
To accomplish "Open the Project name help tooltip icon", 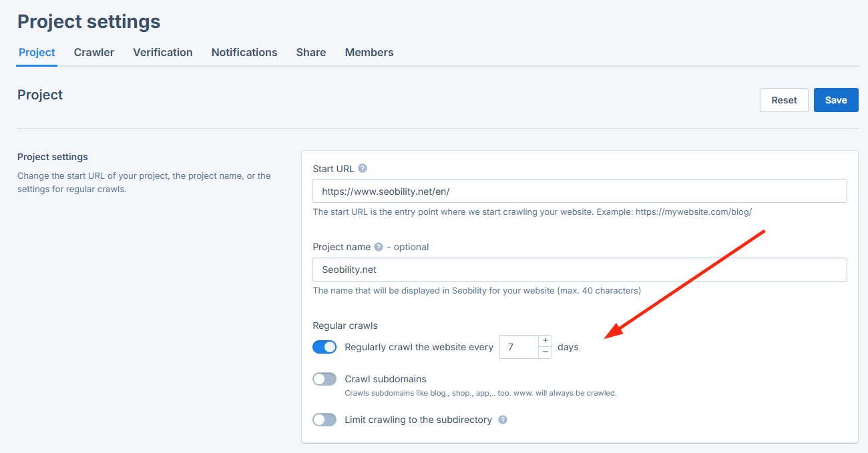I will [378, 246].
